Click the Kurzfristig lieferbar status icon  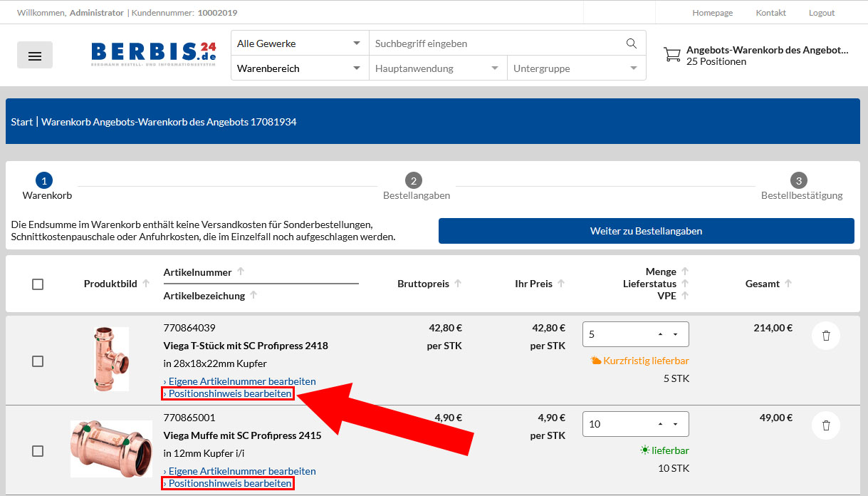595,361
